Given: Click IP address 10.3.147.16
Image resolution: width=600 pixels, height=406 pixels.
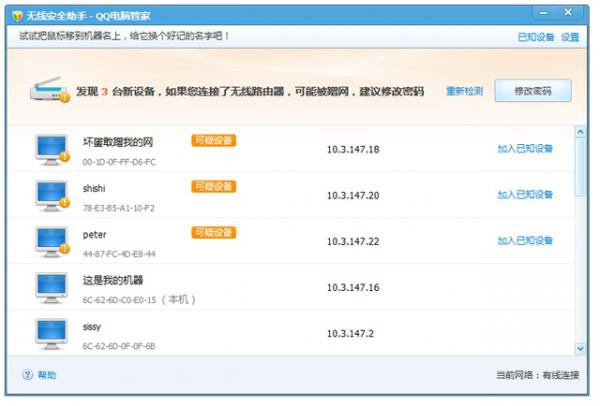Looking at the screenshot, I should 353,287.
